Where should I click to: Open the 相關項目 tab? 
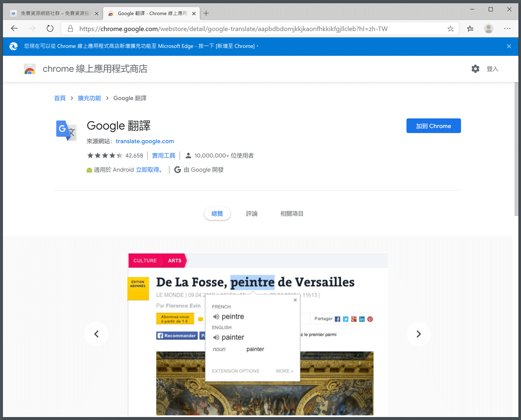point(292,214)
